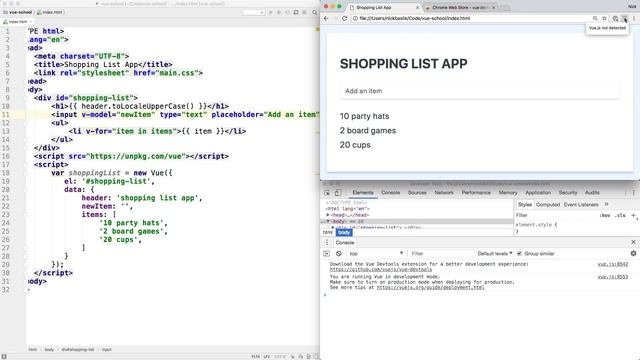
Task: Open the vue-devtools GitHub link in console
Action: (x=381, y=269)
